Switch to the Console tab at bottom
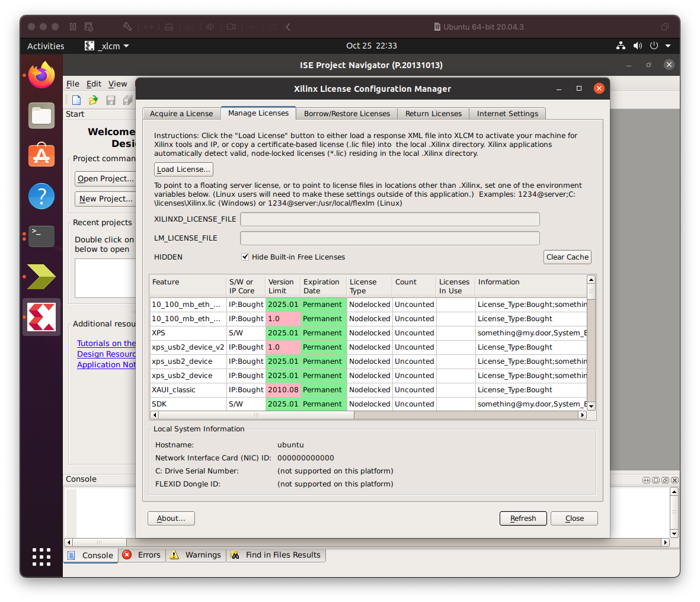The height and width of the screenshot is (602, 700). tap(91, 555)
